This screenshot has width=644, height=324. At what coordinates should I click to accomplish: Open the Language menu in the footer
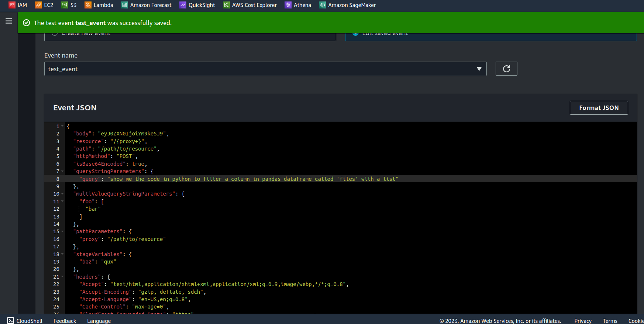coord(99,321)
